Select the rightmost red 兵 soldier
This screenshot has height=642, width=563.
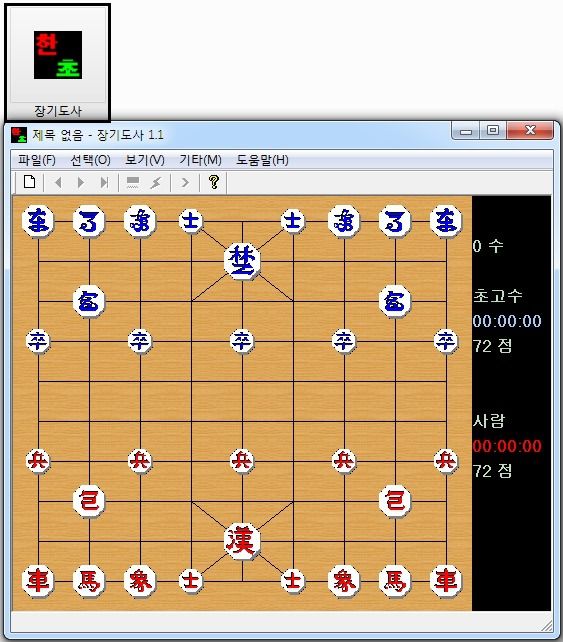click(446, 461)
